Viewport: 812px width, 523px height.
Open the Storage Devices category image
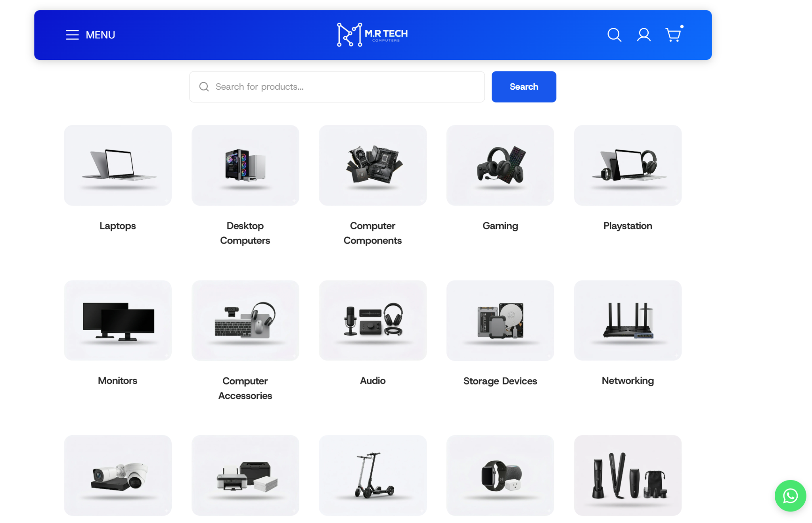(x=500, y=321)
